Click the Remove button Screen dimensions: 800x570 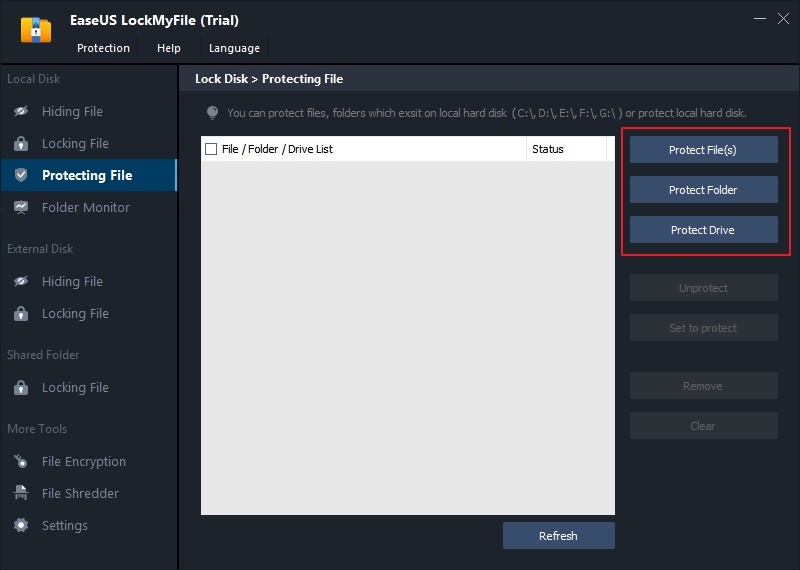704,386
